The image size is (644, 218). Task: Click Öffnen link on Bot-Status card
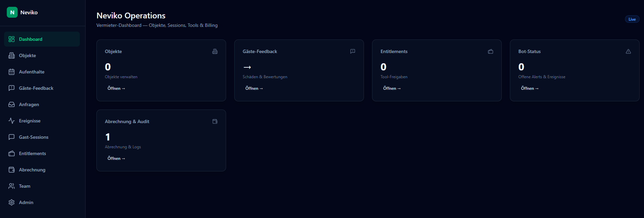530,88
